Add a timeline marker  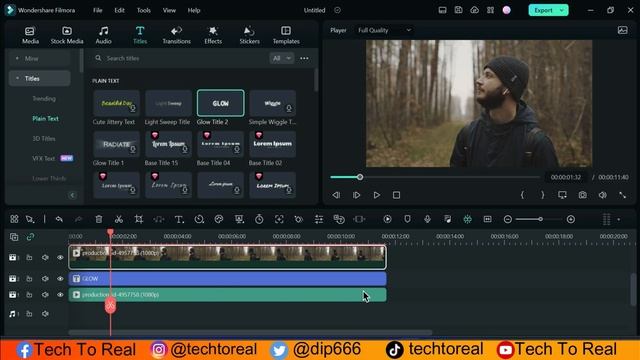coord(407,219)
